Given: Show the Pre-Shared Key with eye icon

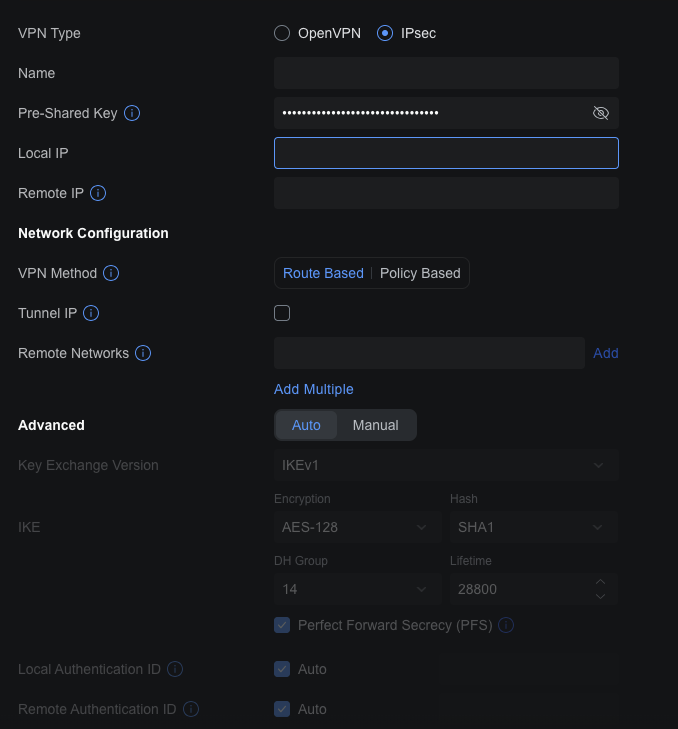Looking at the screenshot, I should click(600, 113).
